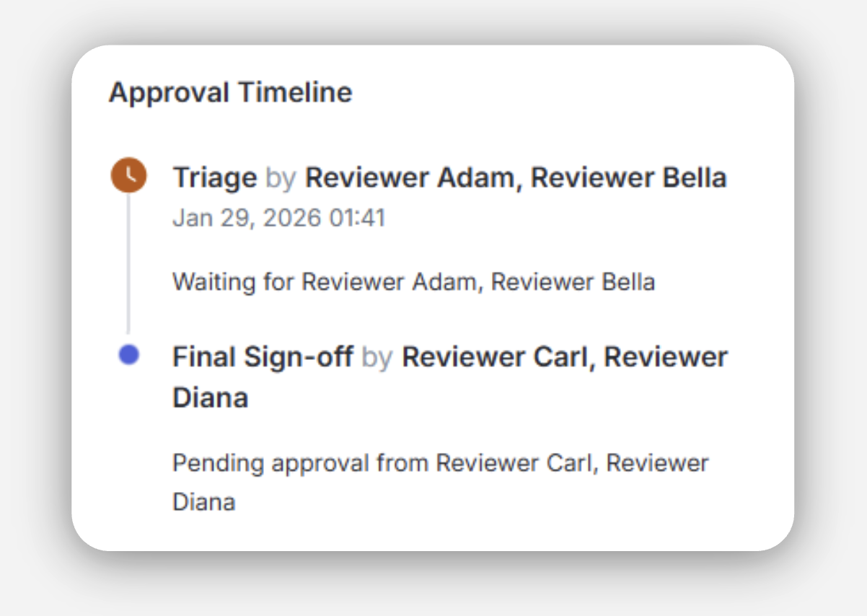Image resolution: width=867 pixels, height=616 pixels.
Task: Click bold Reviewer Carl in Final Sign-off heading
Action: point(495,356)
